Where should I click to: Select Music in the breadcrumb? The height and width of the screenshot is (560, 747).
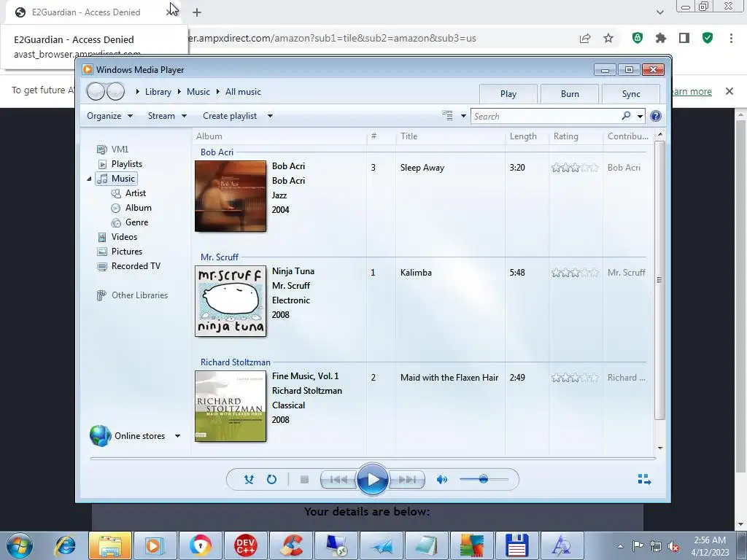click(x=198, y=92)
